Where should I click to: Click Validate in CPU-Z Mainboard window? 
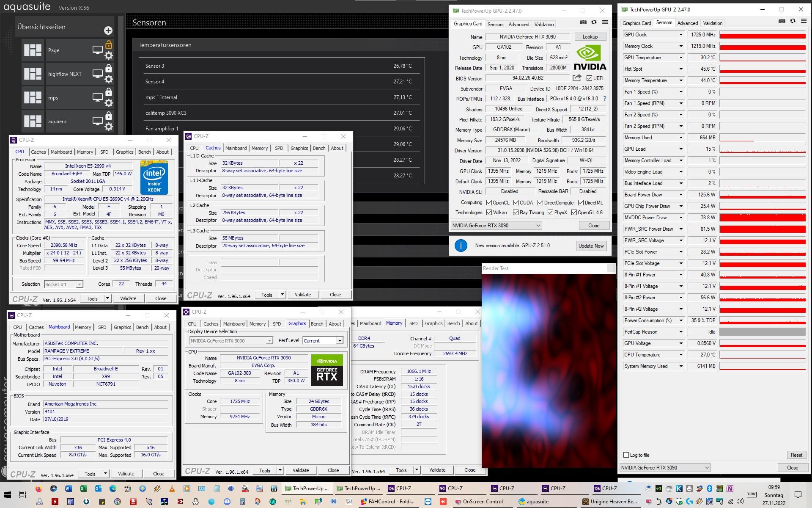pos(126,474)
